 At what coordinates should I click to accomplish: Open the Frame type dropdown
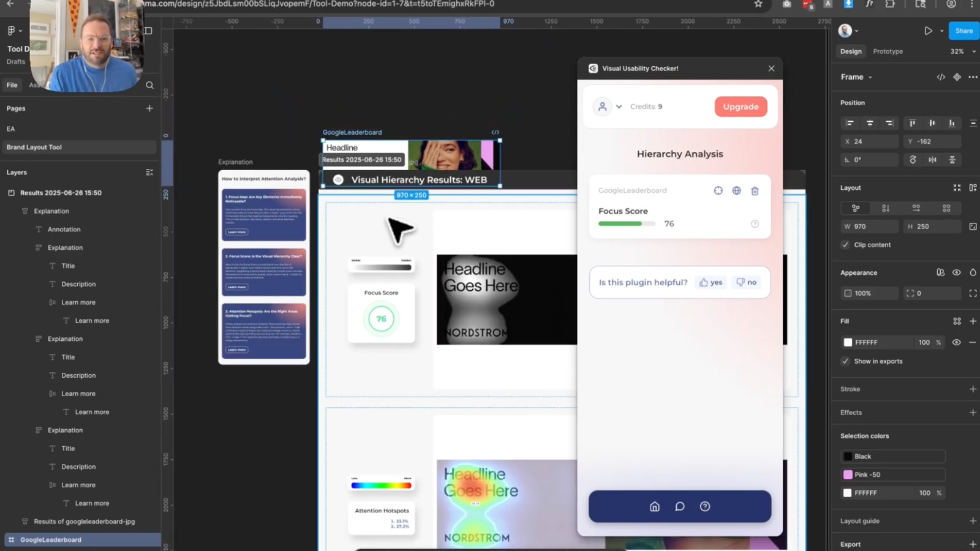(856, 77)
